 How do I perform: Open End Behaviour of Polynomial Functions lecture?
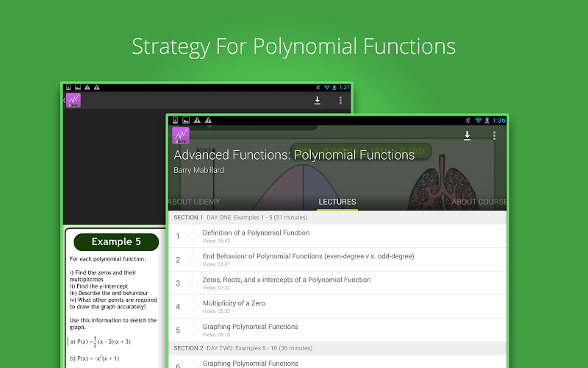coord(337,260)
